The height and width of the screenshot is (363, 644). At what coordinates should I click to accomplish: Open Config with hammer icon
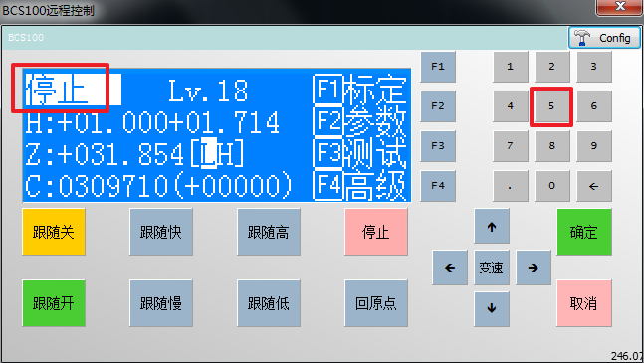pyautogui.click(x=604, y=38)
